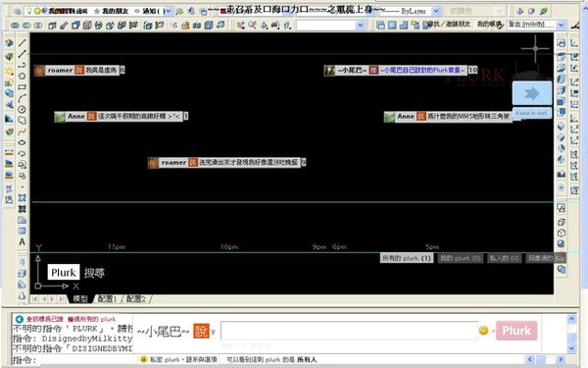Click the first-tab navigation arrow beside 模型
This screenshot has width=588, height=368.
tap(34, 299)
